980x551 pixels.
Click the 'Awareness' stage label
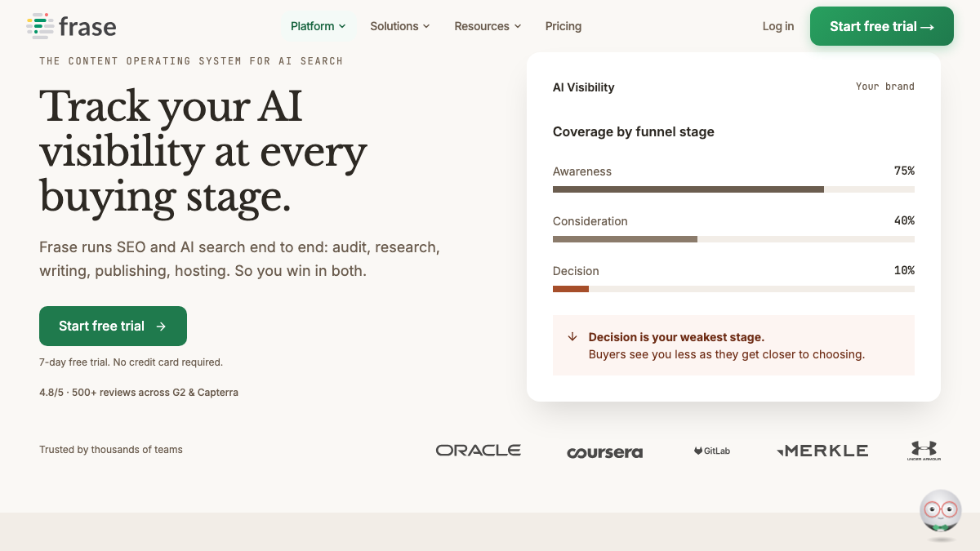coord(582,171)
